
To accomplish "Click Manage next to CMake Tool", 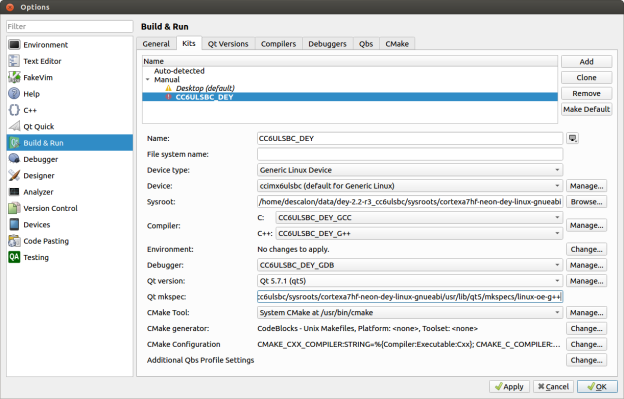I will tap(587, 313).
